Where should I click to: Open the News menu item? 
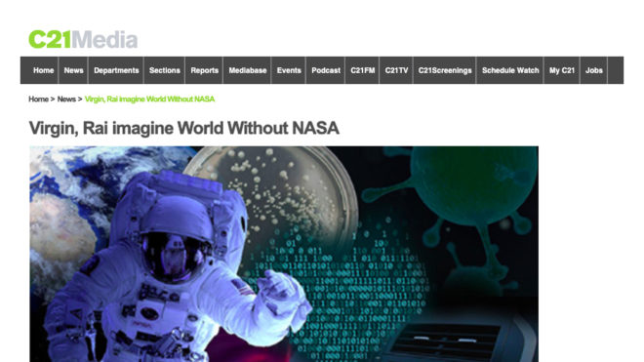(x=73, y=70)
